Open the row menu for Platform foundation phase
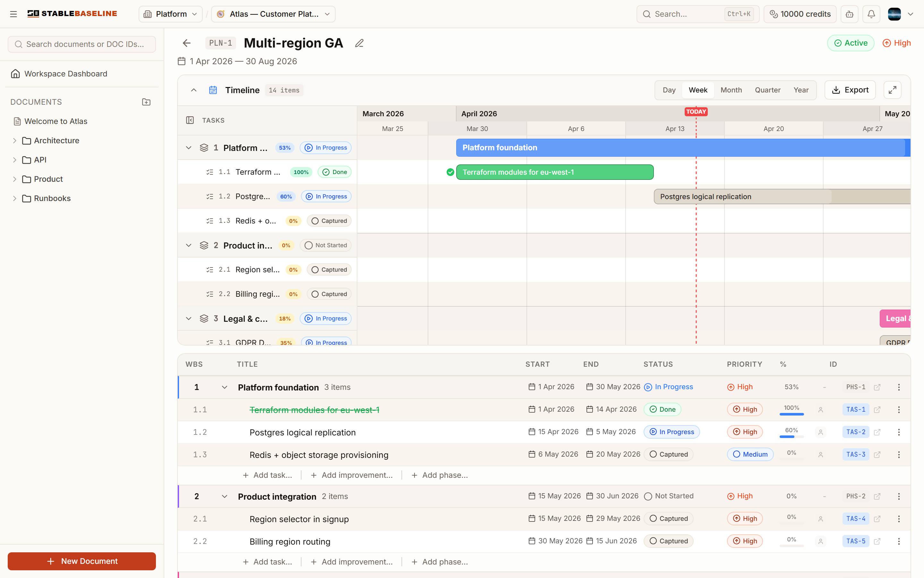Screen dimensions: 924x578 899,387
